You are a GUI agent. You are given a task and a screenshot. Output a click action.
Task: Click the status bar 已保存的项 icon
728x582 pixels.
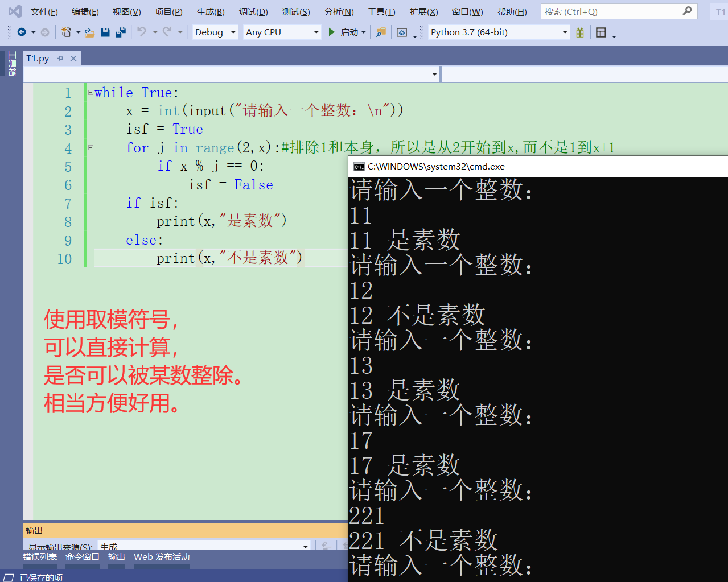(x=9, y=577)
